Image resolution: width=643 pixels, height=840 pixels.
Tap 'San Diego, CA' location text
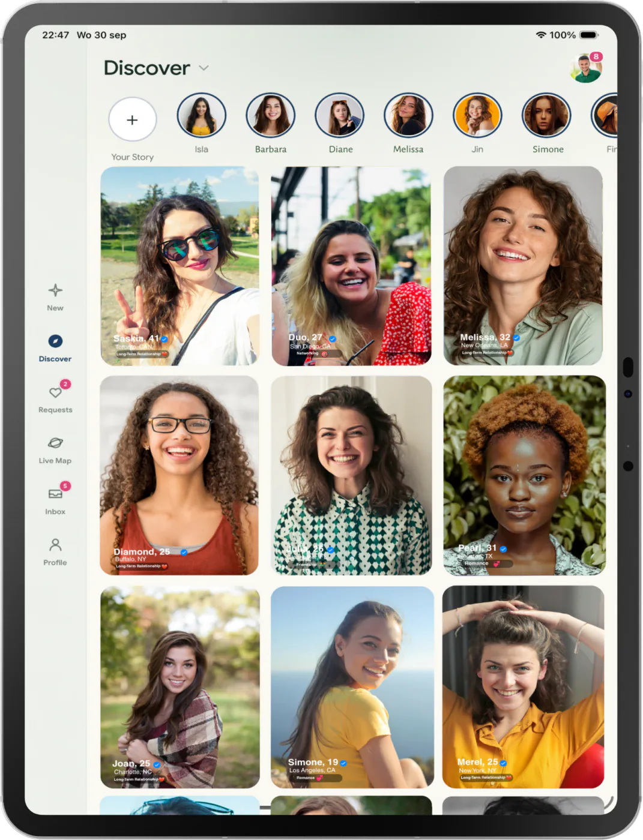click(310, 346)
